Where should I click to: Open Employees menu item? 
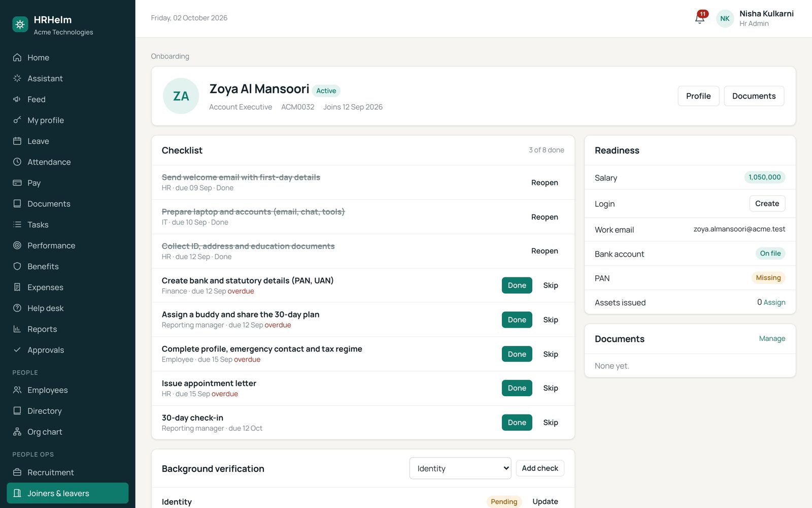67,390
